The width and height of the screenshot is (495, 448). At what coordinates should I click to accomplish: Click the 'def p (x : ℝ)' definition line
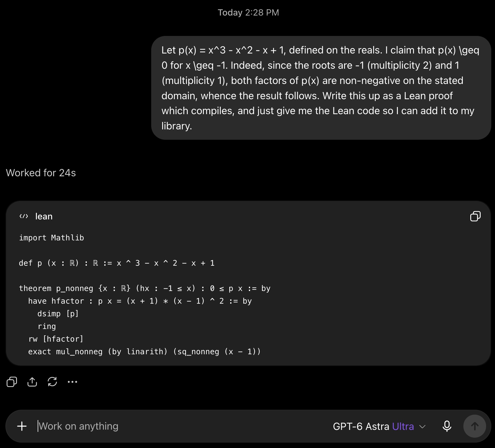pyautogui.click(x=117, y=263)
